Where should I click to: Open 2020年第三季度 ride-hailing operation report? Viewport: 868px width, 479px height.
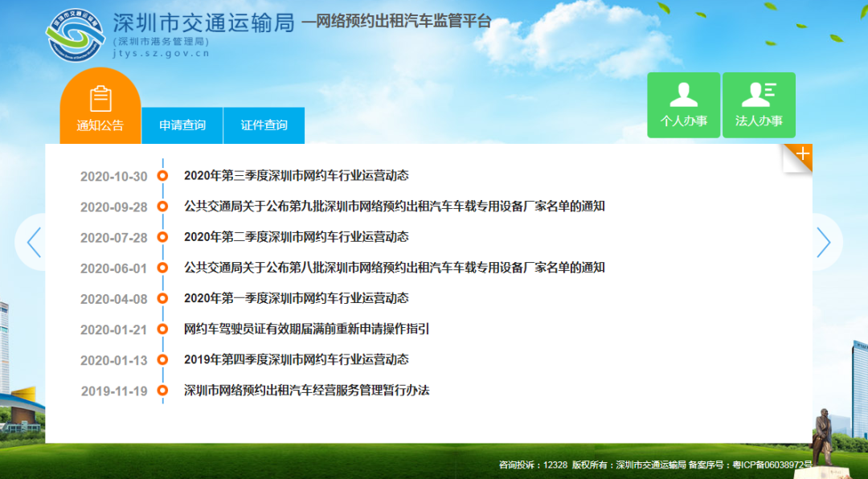296,175
